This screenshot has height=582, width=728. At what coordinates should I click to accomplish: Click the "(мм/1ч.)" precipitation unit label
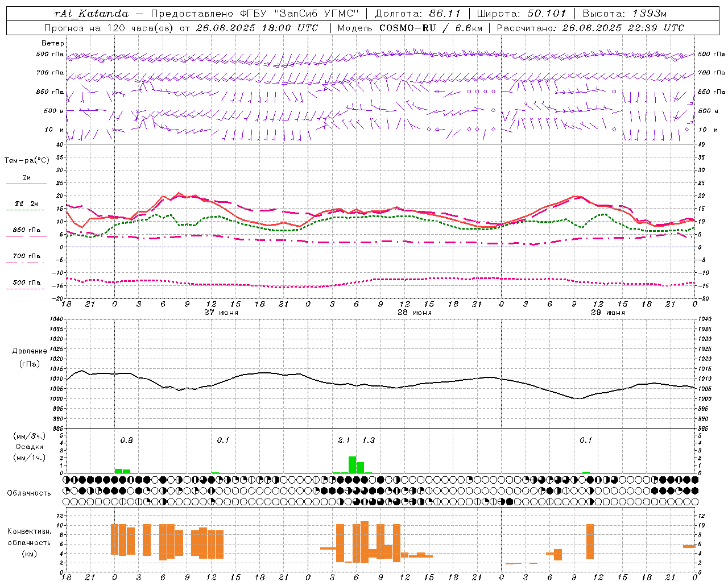(30, 458)
